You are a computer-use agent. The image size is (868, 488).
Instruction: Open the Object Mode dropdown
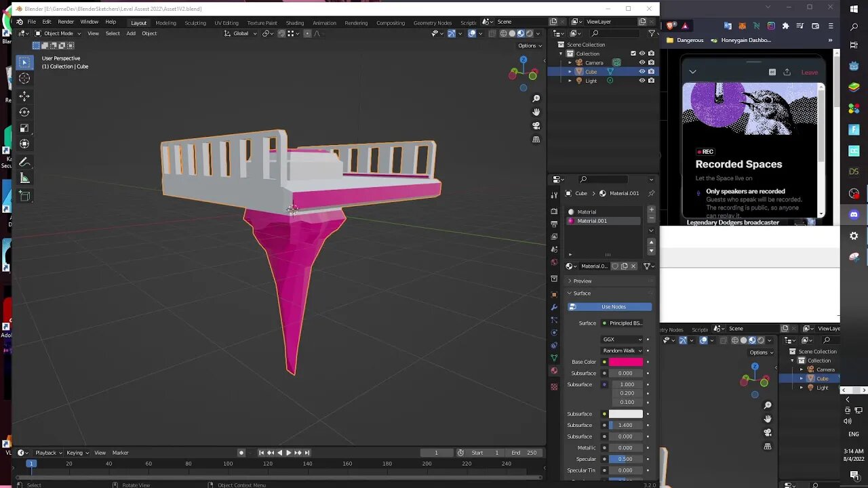[x=58, y=33]
